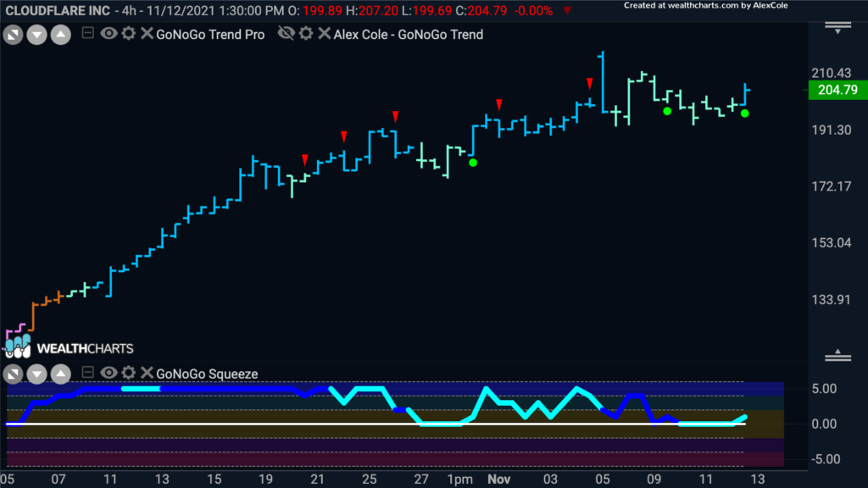Select the Alex Cole - GoNoGo Trend label
Image resolution: width=868 pixels, height=488 pixels.
click(x=409, y=34)
